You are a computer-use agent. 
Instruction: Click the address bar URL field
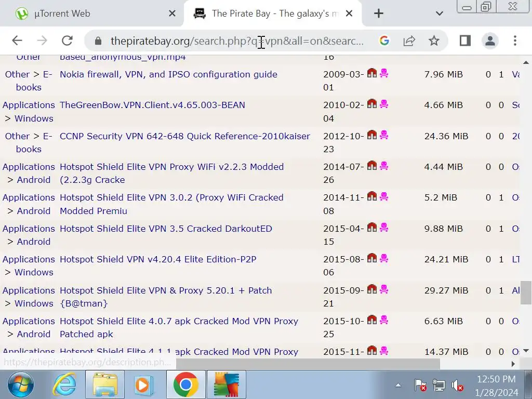[x=237, y=41]
